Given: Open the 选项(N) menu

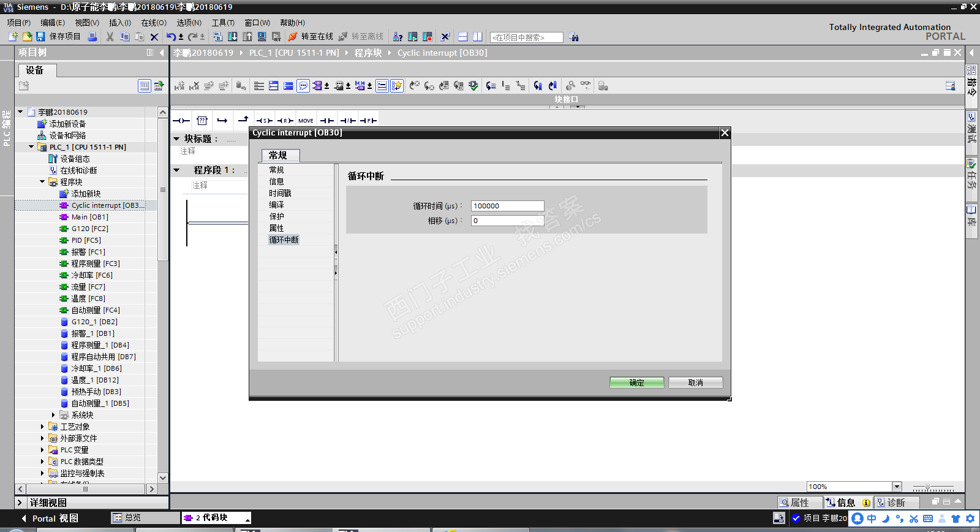Looking at the screenshot, I should 189,23.
